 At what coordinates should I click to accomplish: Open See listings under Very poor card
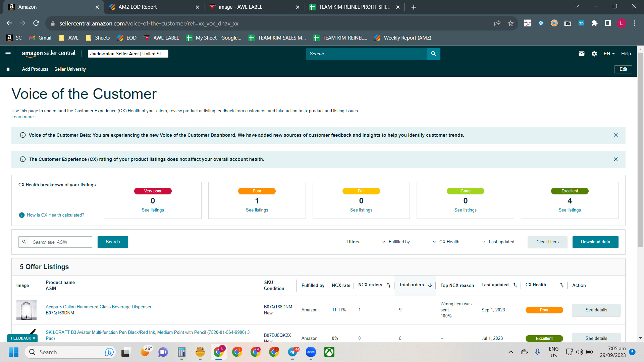tap(153, 210)
